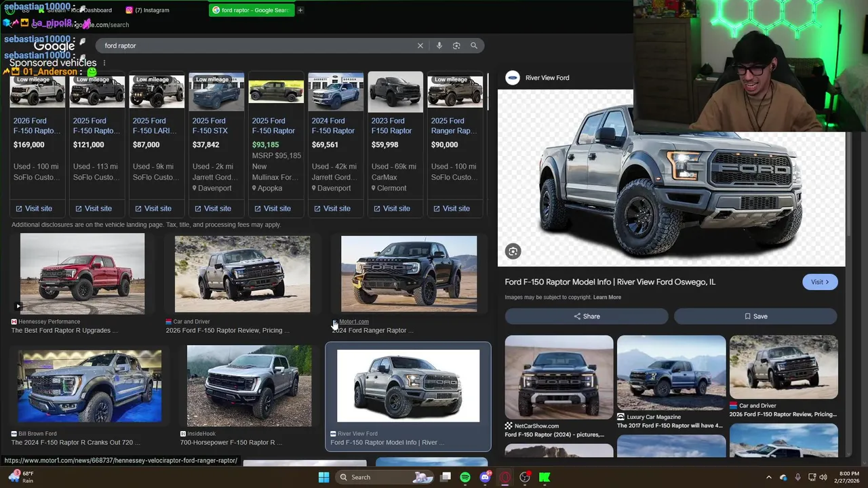Visit site for the $93,185 F-150 Raptor
This screenshot has width=868, height=488.
click(273, 208)
